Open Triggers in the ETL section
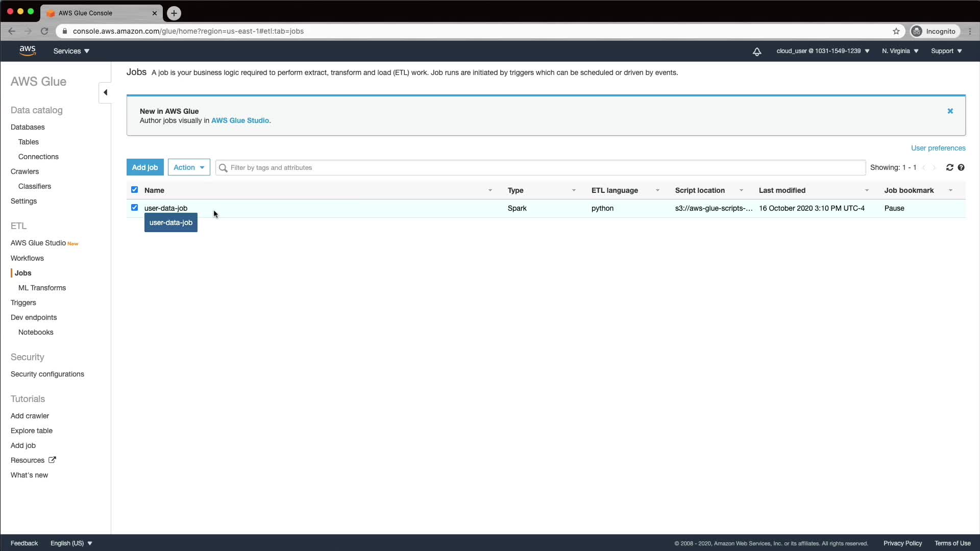The height and width of the screenshot is (551, 980). click(23, 303)
